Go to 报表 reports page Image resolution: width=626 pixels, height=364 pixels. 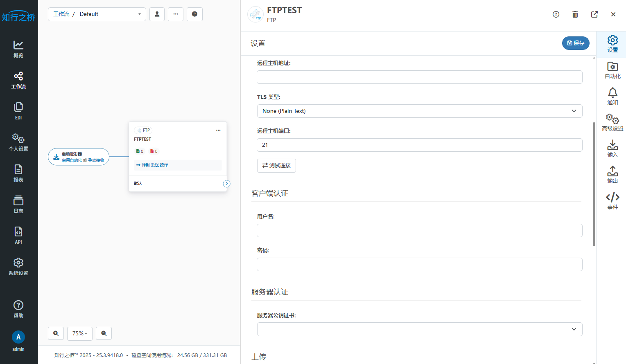[18, 173]
